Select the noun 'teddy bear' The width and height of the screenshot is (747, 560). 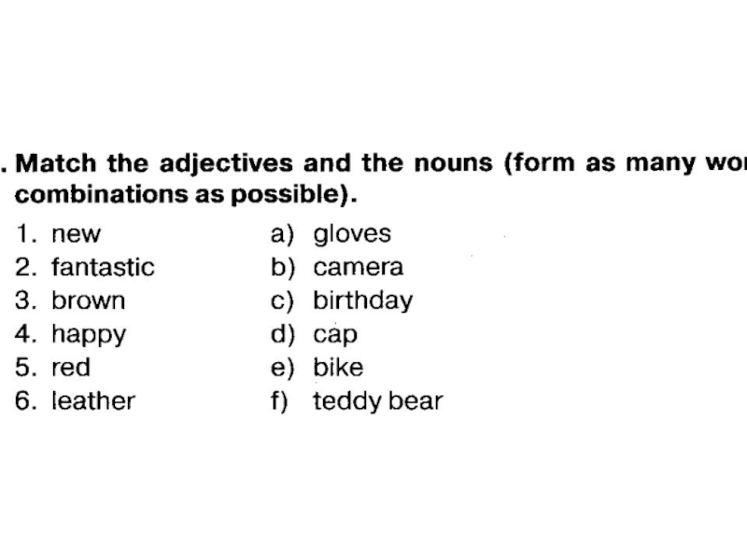pyautogui.click(x=377, y=401)
